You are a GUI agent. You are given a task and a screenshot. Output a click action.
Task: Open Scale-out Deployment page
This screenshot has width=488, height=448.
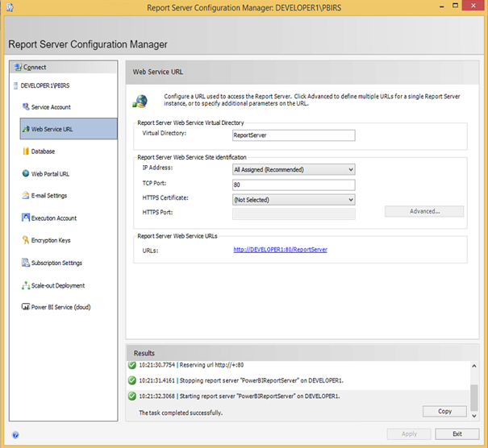(57, 285)
